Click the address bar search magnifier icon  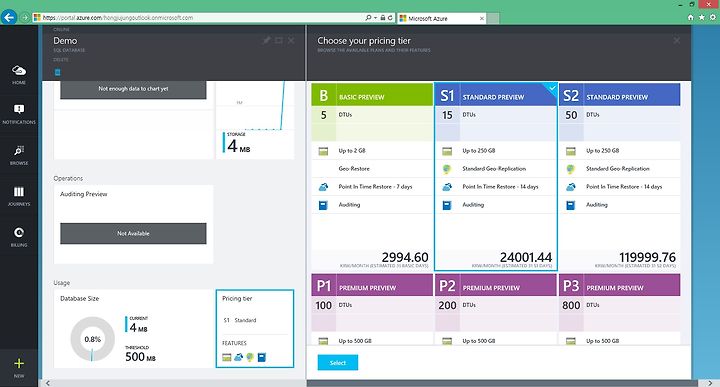tap(368, 17)
